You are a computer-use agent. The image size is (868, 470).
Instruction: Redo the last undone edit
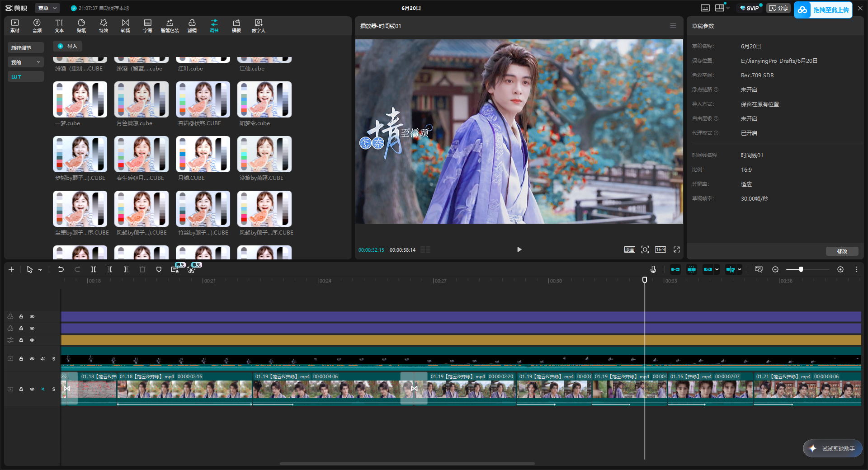(x=77, y=269)
